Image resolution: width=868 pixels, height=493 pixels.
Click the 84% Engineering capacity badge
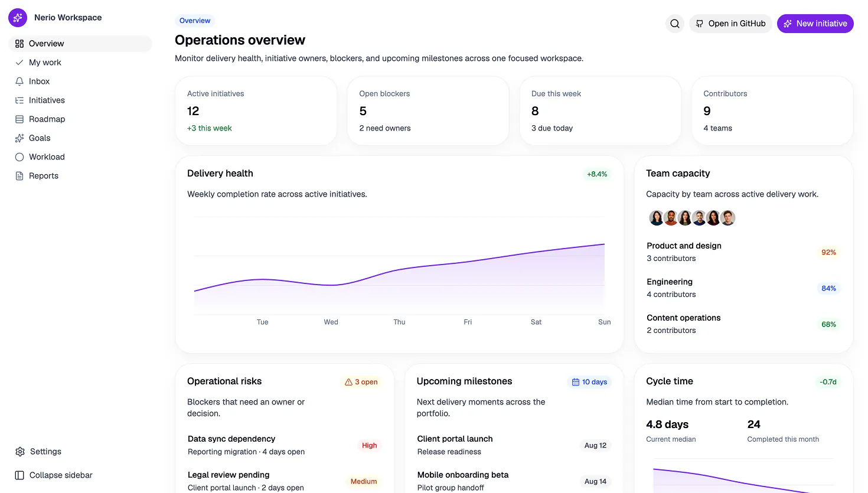tap(828, 288)
